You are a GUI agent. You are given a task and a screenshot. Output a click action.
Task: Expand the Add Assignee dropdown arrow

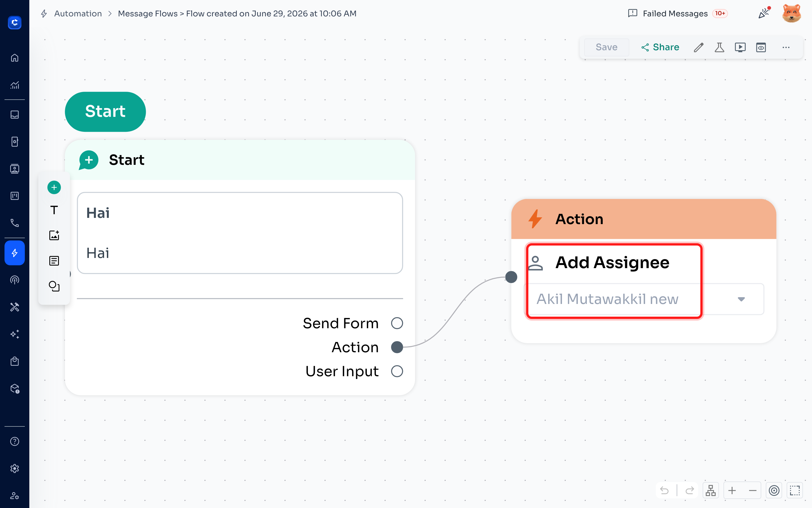coord(741,299)
